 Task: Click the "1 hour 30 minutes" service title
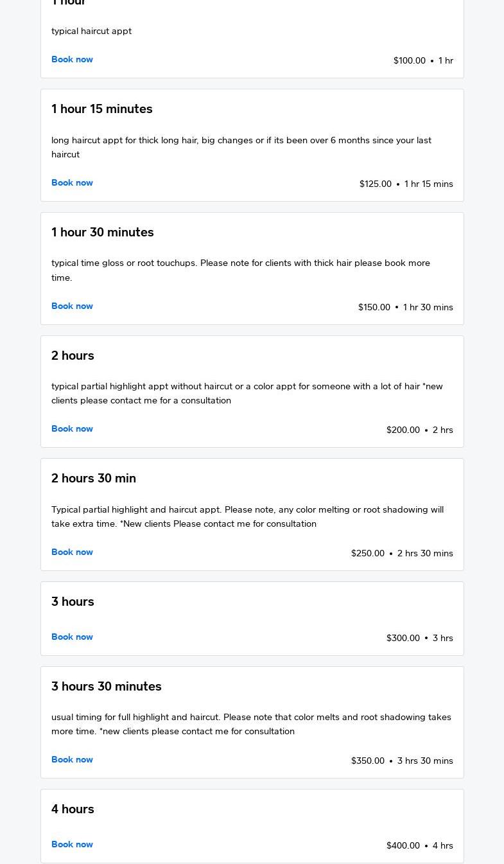[x=103, y=233]
